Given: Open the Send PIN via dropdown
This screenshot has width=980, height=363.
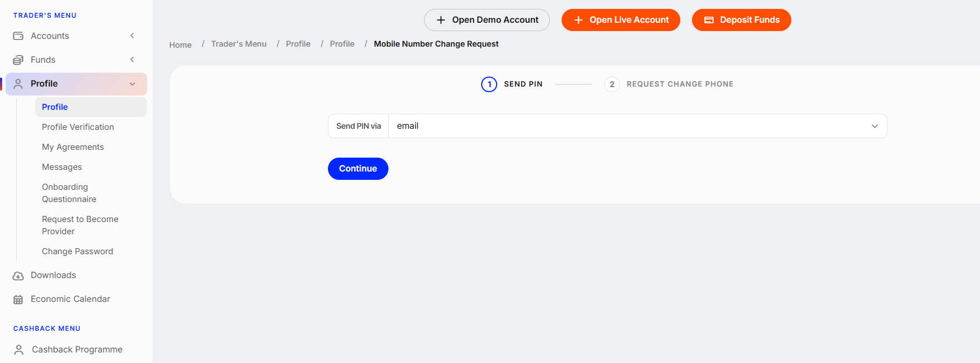Looking at the screenshot, I should 638,126.
